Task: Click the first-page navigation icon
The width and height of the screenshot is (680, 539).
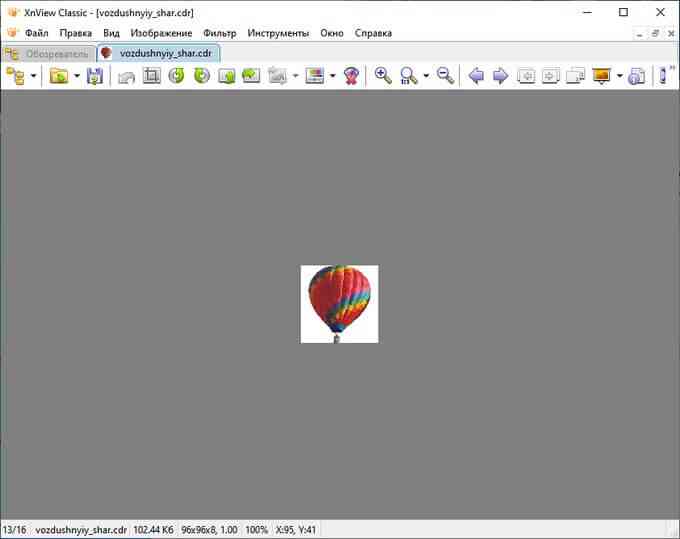Action: pyautogui.click(x=526, y=76)
